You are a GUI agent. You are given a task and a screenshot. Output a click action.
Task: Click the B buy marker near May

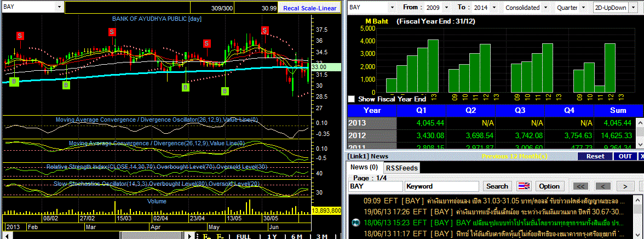pyautogui.click(x=225, y=91)
